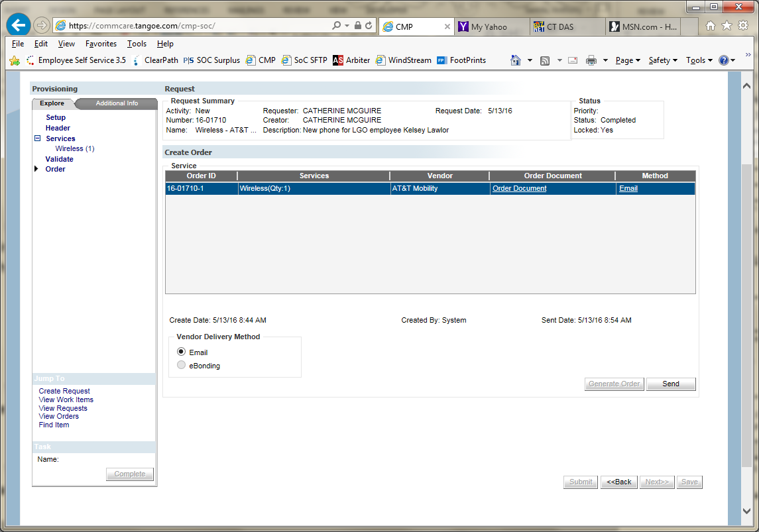Open the Safety dropdown menu
The height and width of the screenshot is (532, 759).
(662, 60)
